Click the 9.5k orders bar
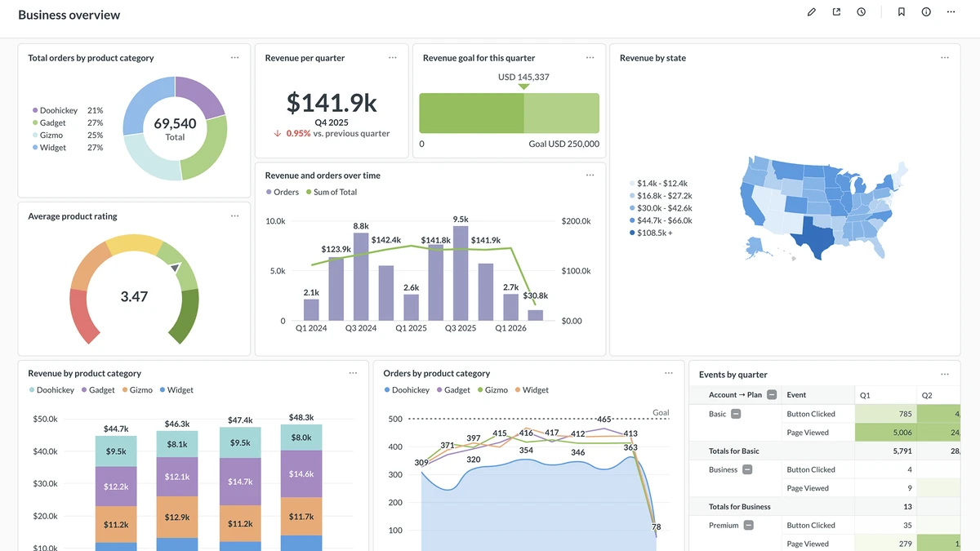Image resolution: width=980 pixels, height=551 pixels. (x=461, y=273)
